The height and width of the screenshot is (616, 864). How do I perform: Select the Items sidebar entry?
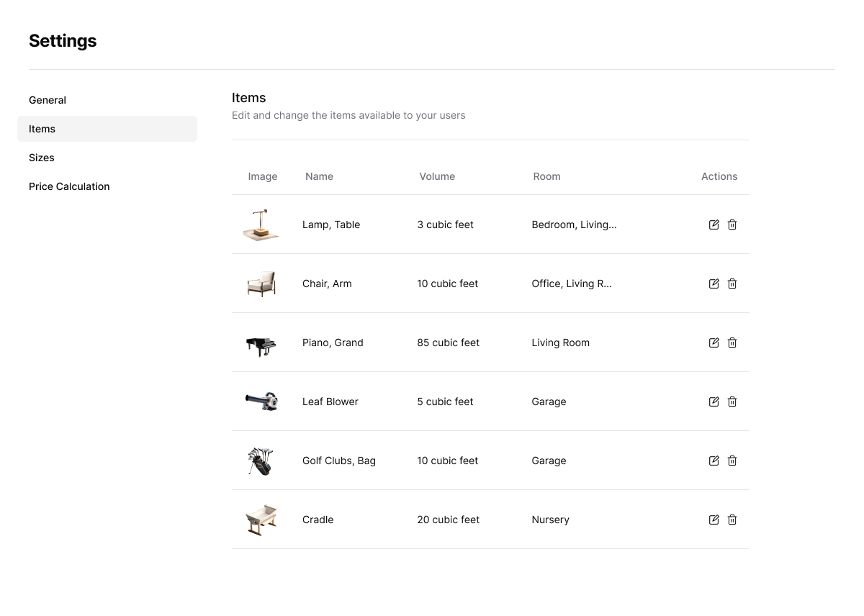click(42, 129)
